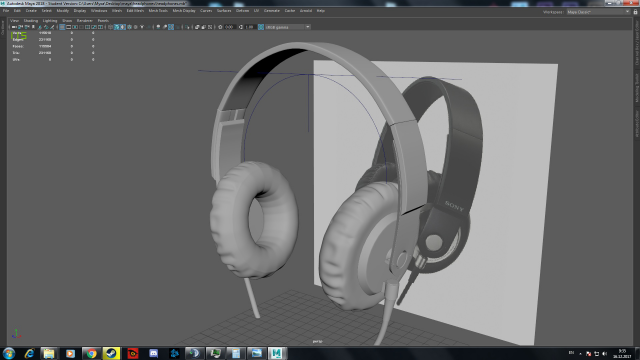640x360 pixels.
Task: Open the Attribute Editor side tab
Action: point(636,123)
